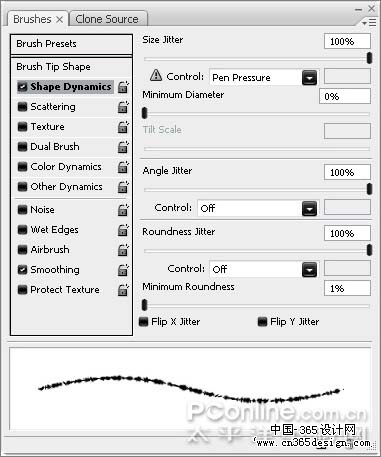Open Brush Presets section
Image resolution: width=381 pixels, height=457 pixels.
[71, 44]
